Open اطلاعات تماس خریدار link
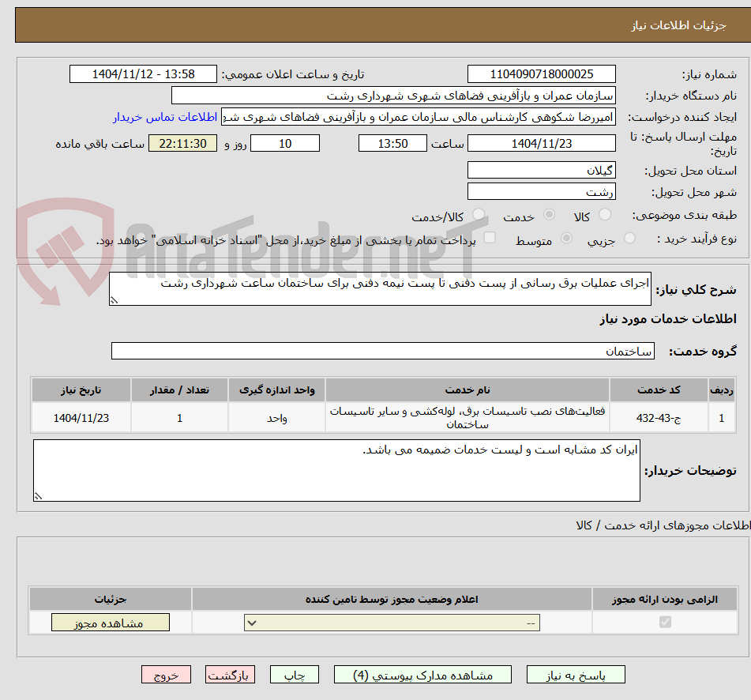This screenshot has height=700, width=751. (165, 117)
